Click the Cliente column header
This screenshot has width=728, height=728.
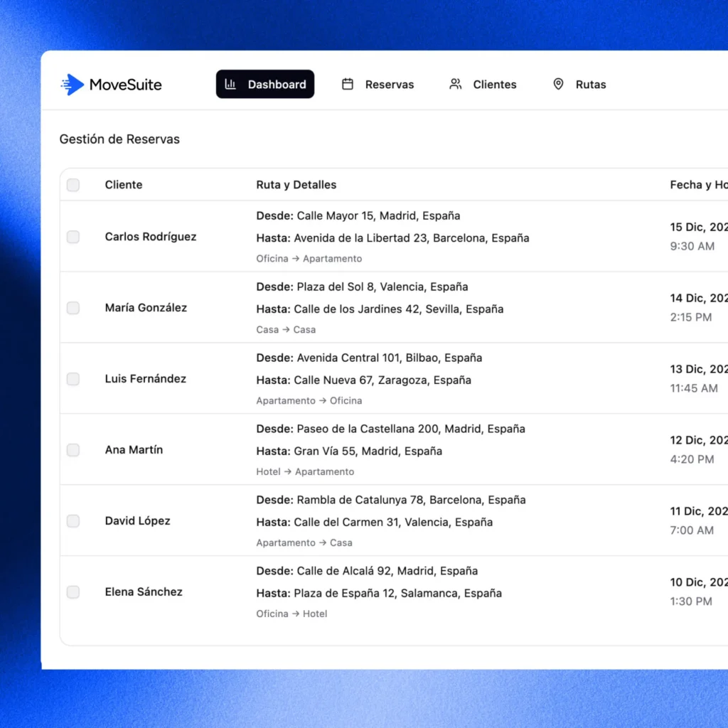click(124, 185)
